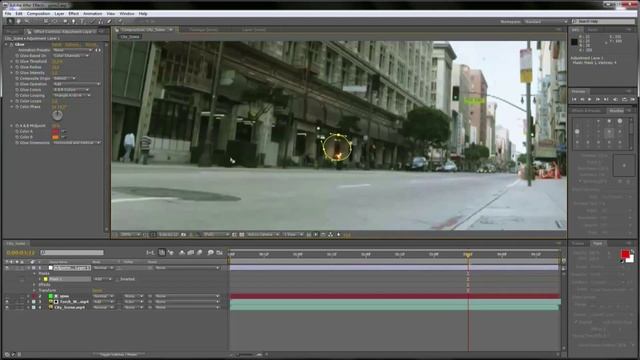Step back one frame in Preview panel

click(582, 99)
